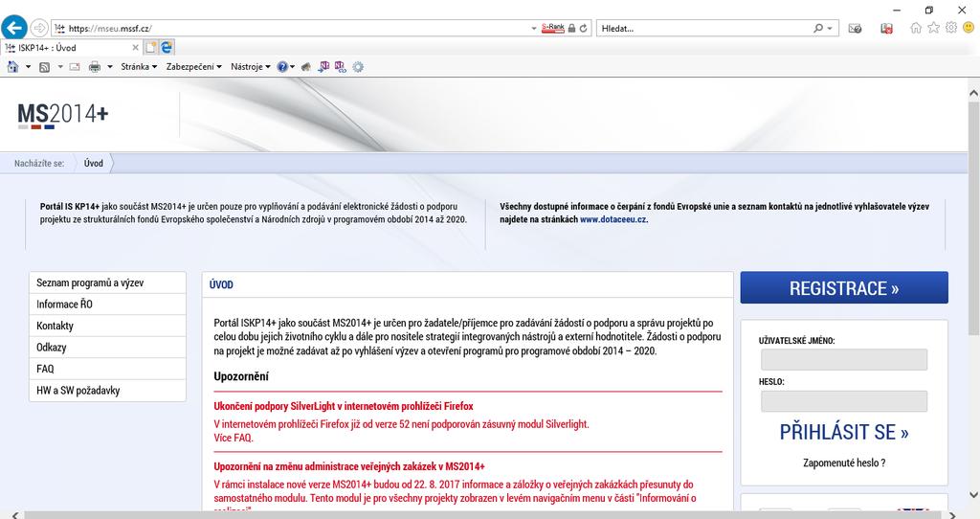Restore the browser window size

click(x=928, y=10)
